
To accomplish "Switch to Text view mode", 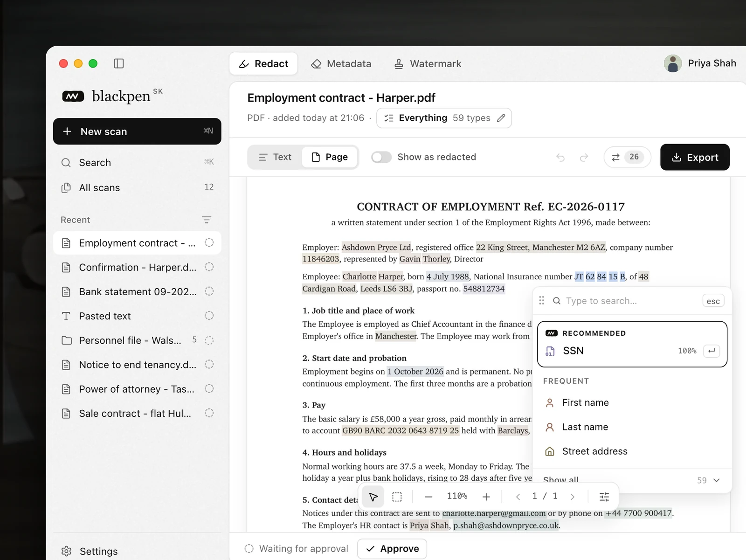I will [x=275, y=157].
